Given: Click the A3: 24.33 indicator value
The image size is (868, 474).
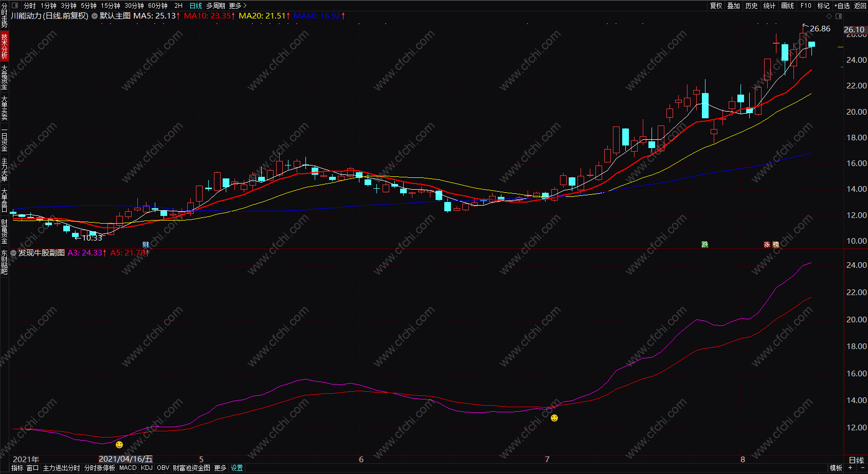Looking at the screenshot, I should tap(87, 253).
